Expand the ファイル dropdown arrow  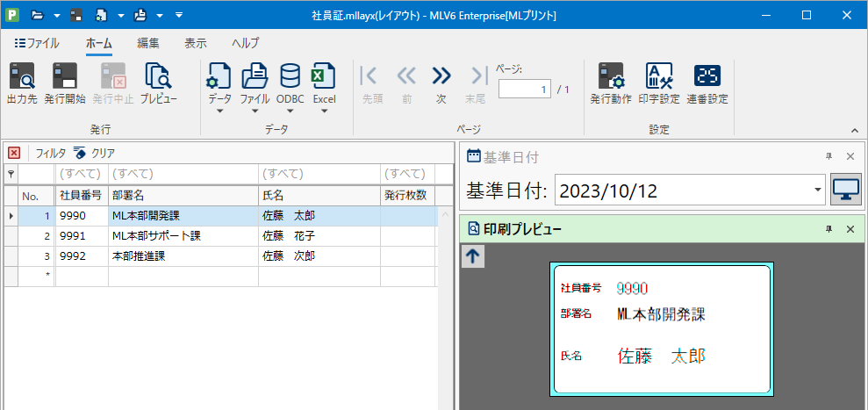[x=255, y=111]
